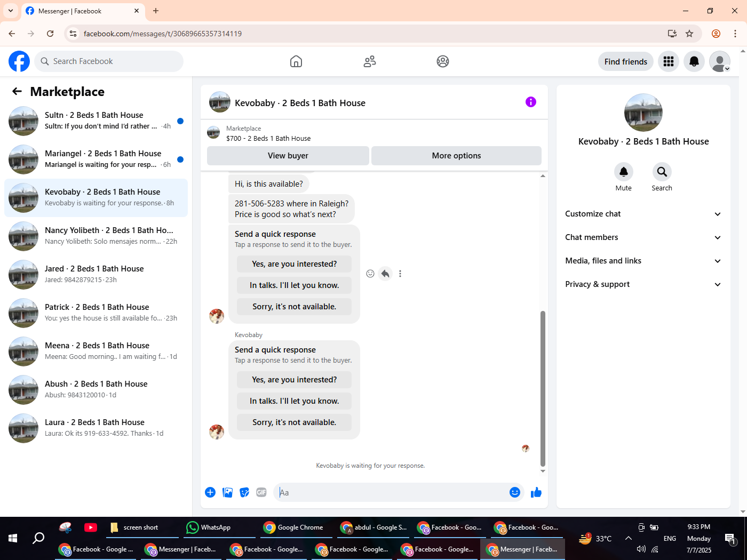Mute this conversation bell icon
Viewport: 747px width, 560px height.
623,172
